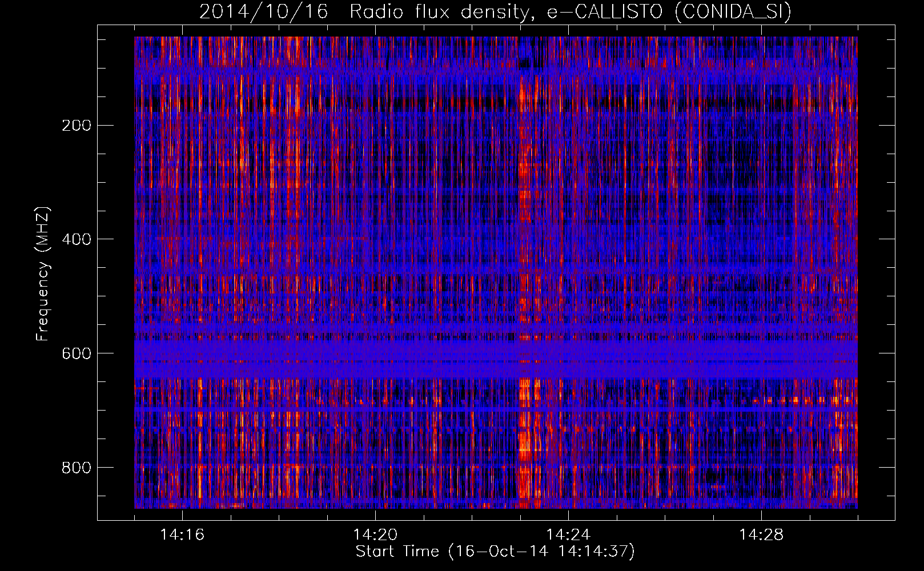Click the 400 frequency tick label

[x=76, y=239]
